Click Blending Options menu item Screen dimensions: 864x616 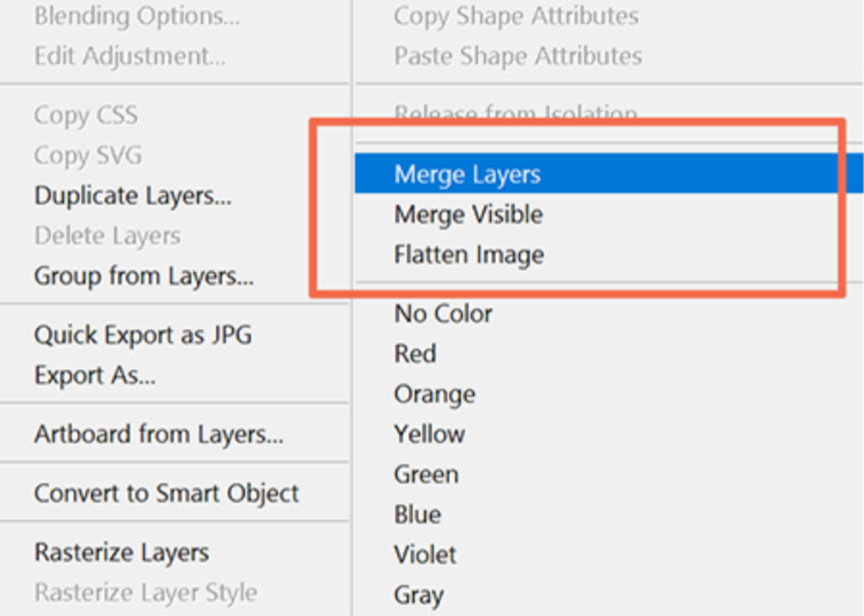coord(137,16)
